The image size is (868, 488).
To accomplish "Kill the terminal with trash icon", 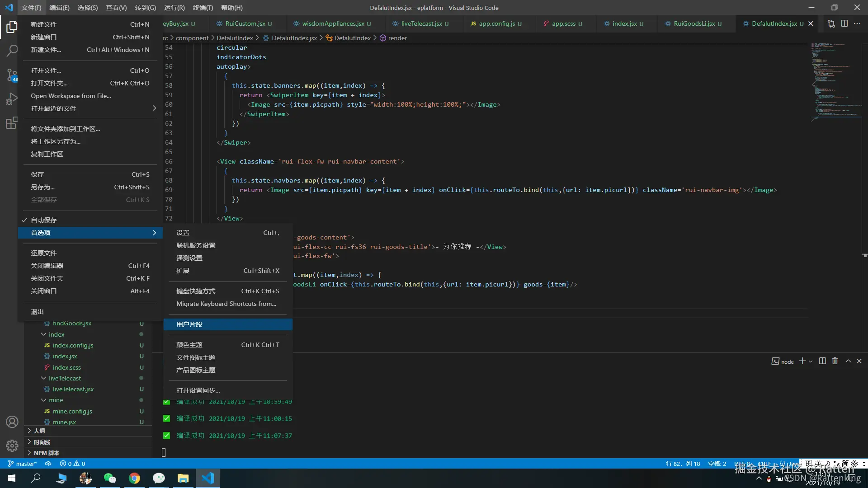I will tap(835, 361).
